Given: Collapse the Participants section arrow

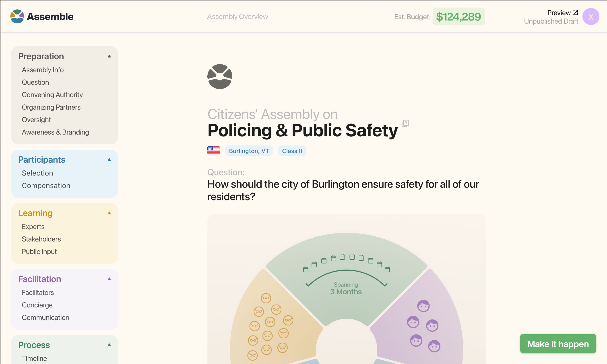Looking at the screenshot, I should pyautogui.click(x=109, y=160).
